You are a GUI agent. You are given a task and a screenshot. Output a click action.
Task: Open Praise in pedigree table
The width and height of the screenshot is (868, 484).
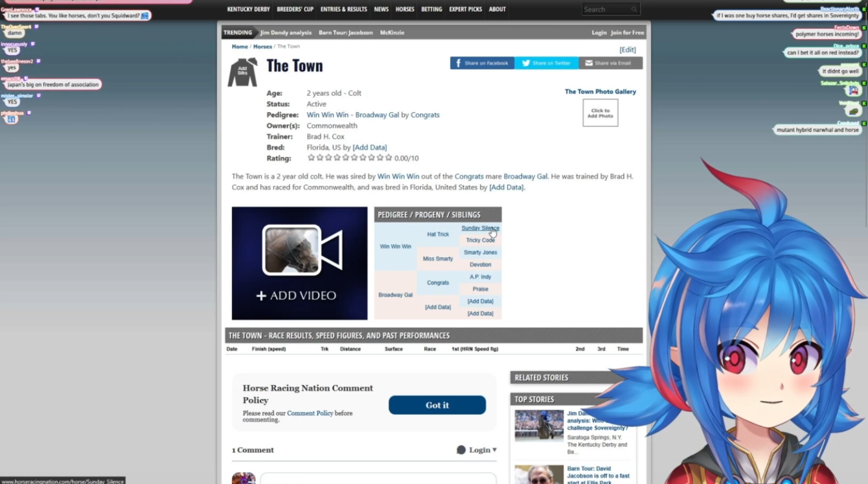tap(480, 290)
